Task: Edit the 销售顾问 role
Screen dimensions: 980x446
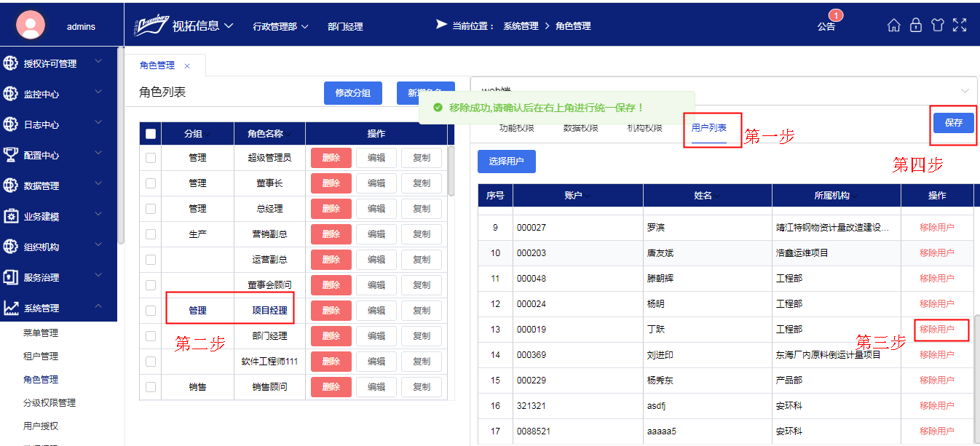Action: pyautogui.click(x=376, y=387)
